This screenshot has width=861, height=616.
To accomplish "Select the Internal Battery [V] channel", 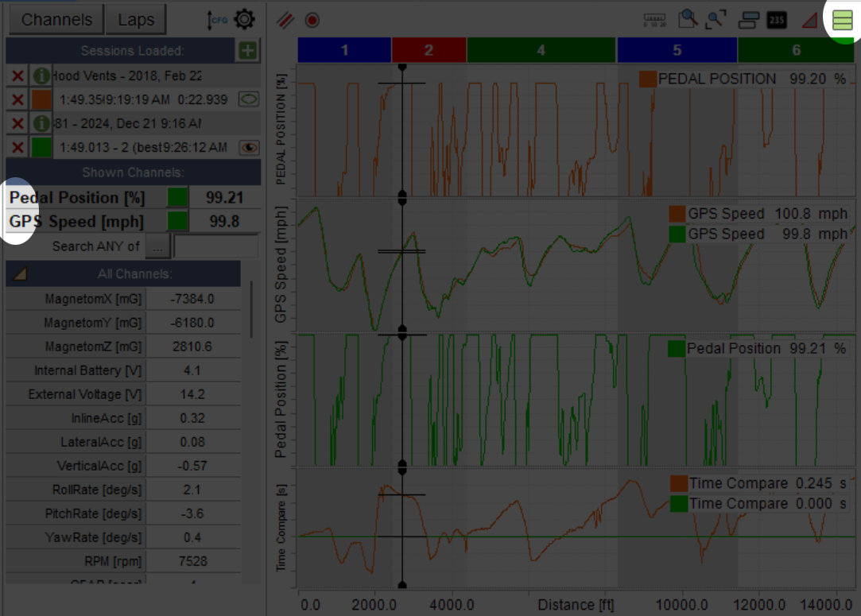I will pos(123,370).
